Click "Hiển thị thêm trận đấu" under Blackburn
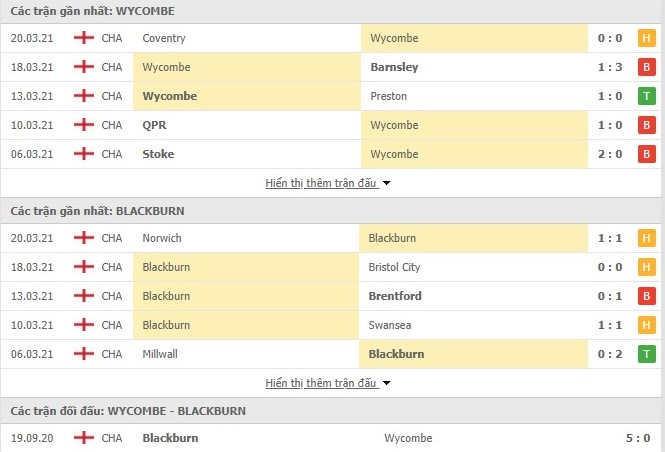This screenshot has width=665, height=452. click(321, 383)
